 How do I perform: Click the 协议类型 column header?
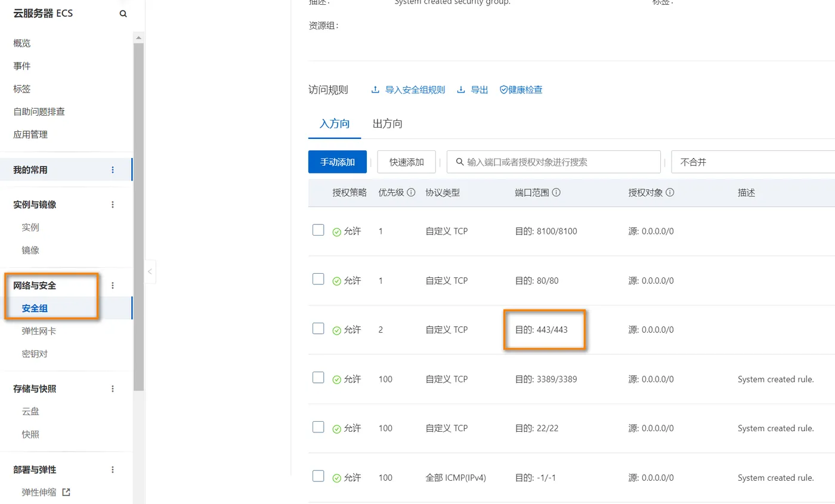click(x=443, y=193)
